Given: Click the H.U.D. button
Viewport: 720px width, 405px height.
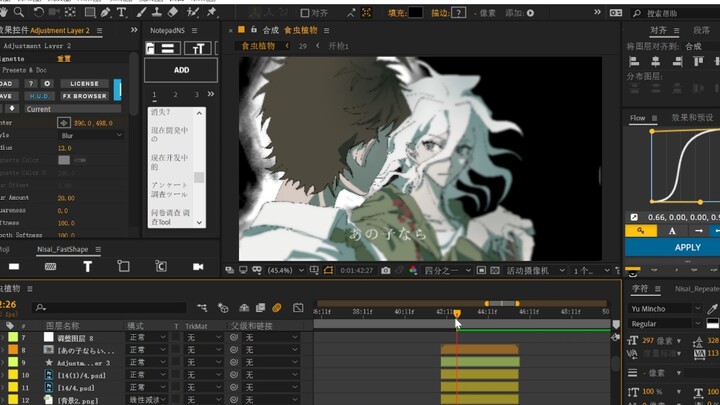Looking at the screenshot, I should coord(39,96).
